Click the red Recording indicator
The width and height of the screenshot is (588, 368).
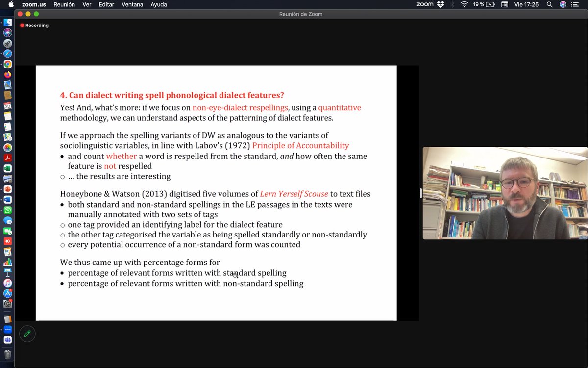pos(34,25)
